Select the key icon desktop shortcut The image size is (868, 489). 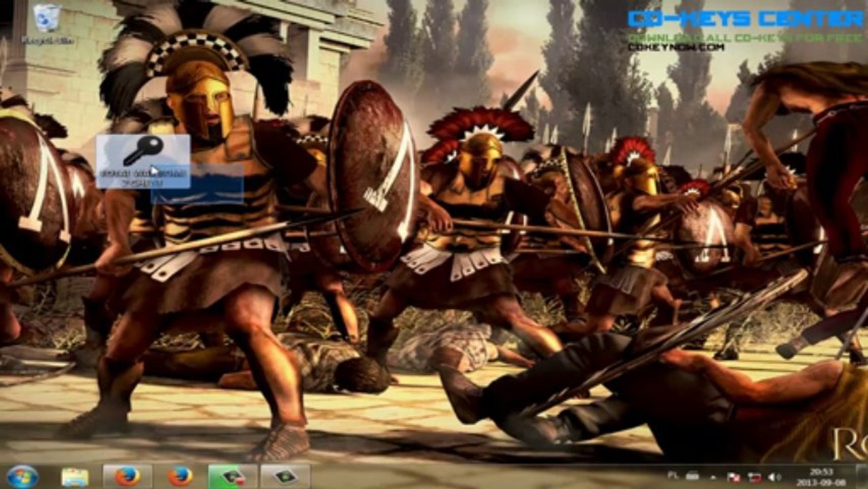tap(143, 161)
